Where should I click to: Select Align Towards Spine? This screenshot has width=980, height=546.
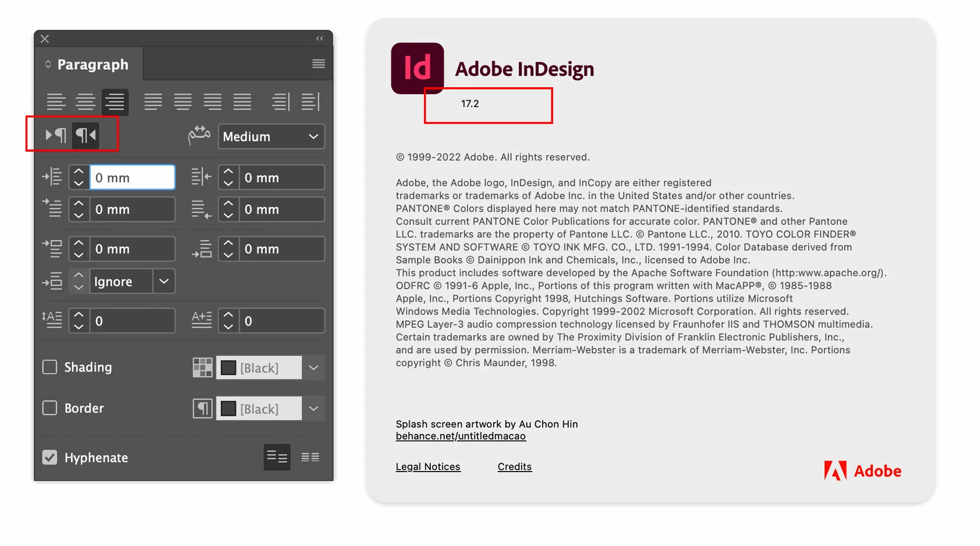pyautogui.click(x=281, y=102)
